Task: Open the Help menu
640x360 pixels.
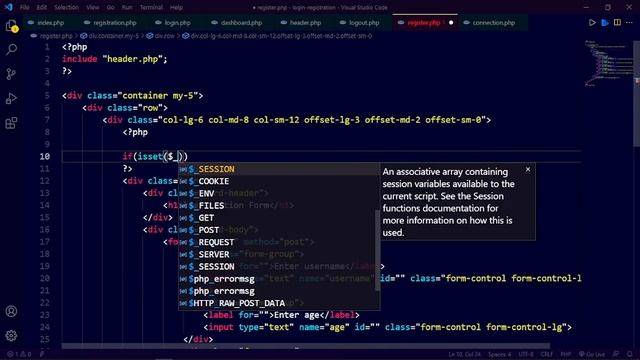Action: [176, 7]
